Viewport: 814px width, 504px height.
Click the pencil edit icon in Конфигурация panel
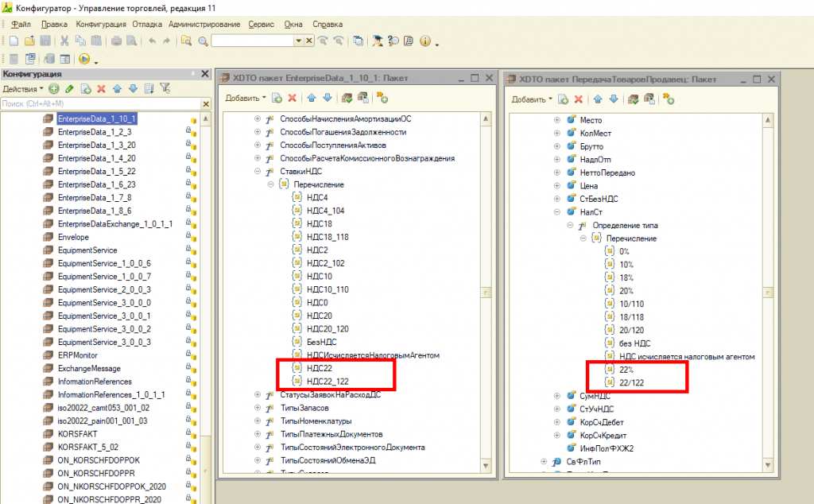coord(70,88)
